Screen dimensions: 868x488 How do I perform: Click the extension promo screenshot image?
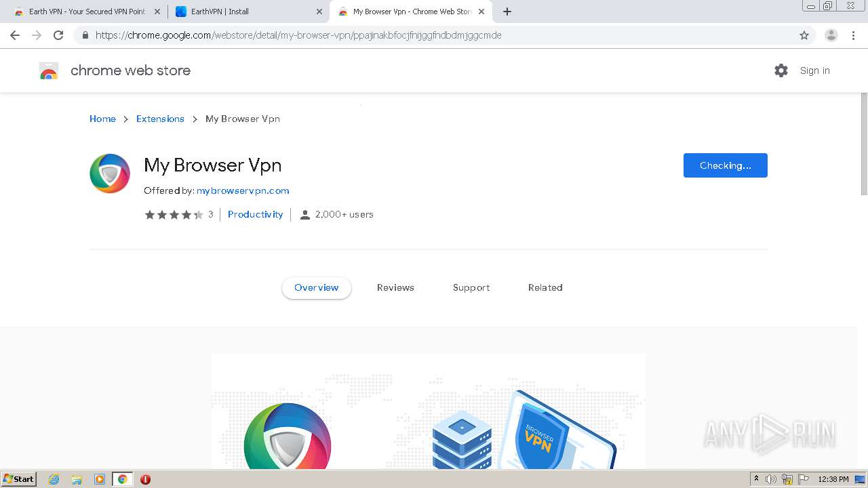tap(429, 411)
